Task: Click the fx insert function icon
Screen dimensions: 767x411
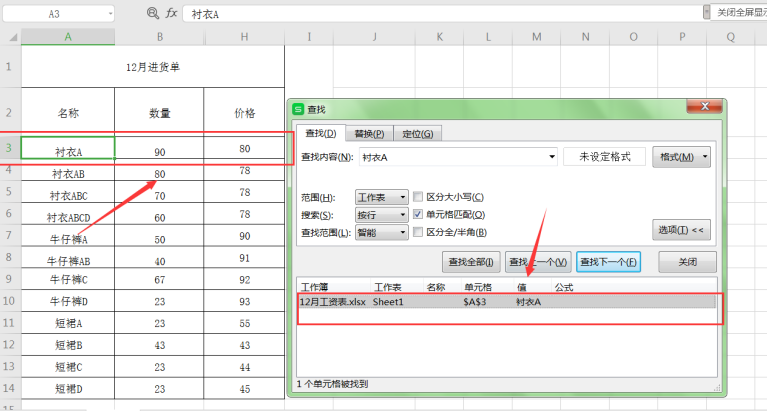Action: click(x=171, y=13)
